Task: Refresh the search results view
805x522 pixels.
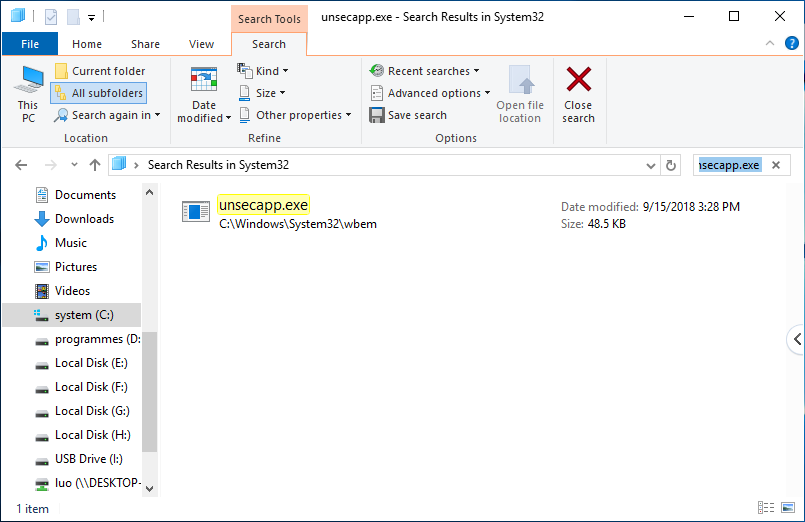Action: pyautogui.click(x=671, y=165)
